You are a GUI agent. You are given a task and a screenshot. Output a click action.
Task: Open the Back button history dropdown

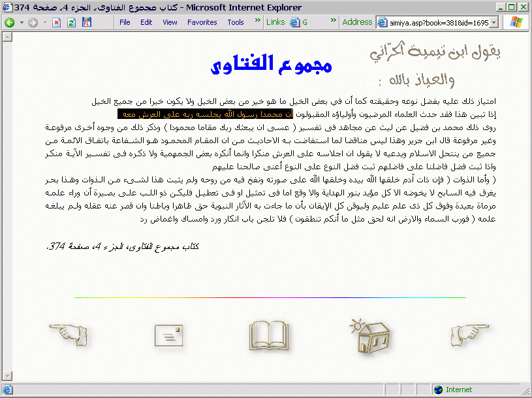point(22,23)
